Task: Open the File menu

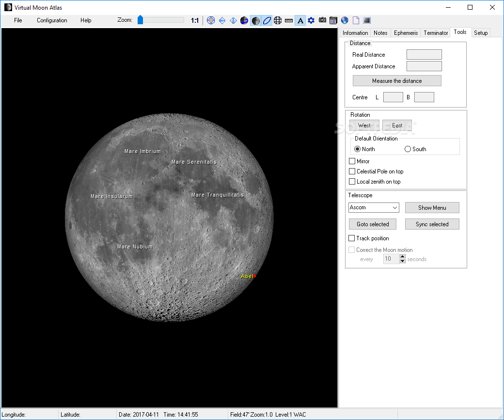Action: tap(18, 20)
